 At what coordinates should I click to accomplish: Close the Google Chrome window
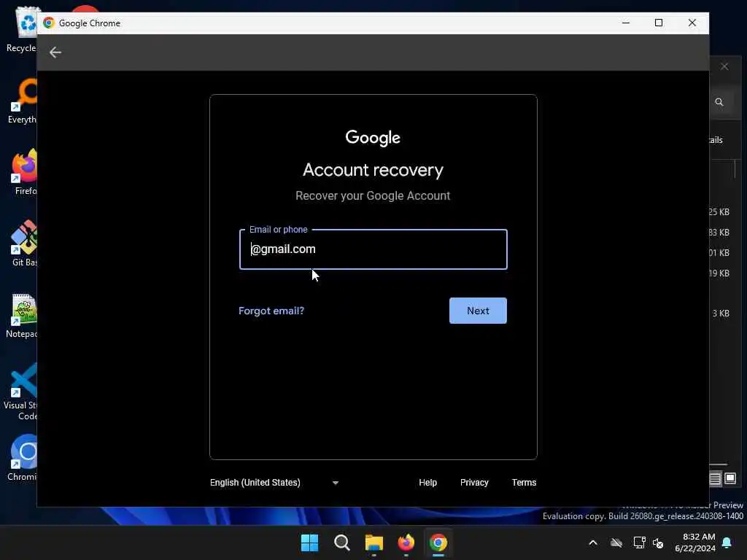coord(692,23)
